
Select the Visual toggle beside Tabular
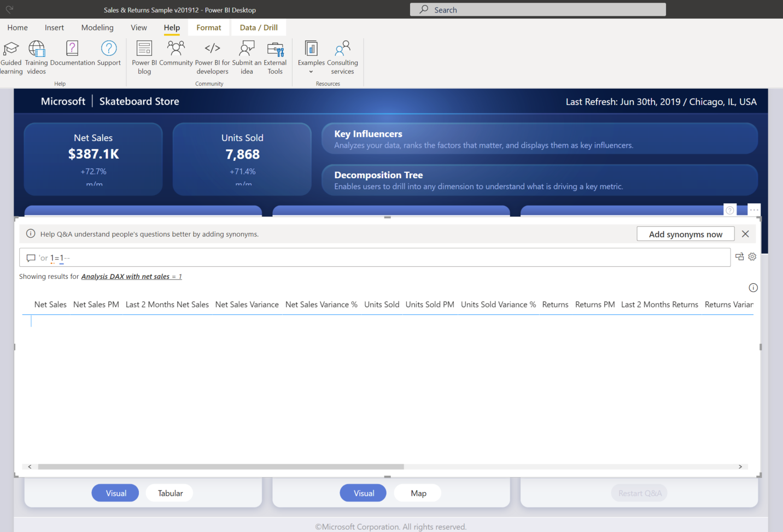115,493
